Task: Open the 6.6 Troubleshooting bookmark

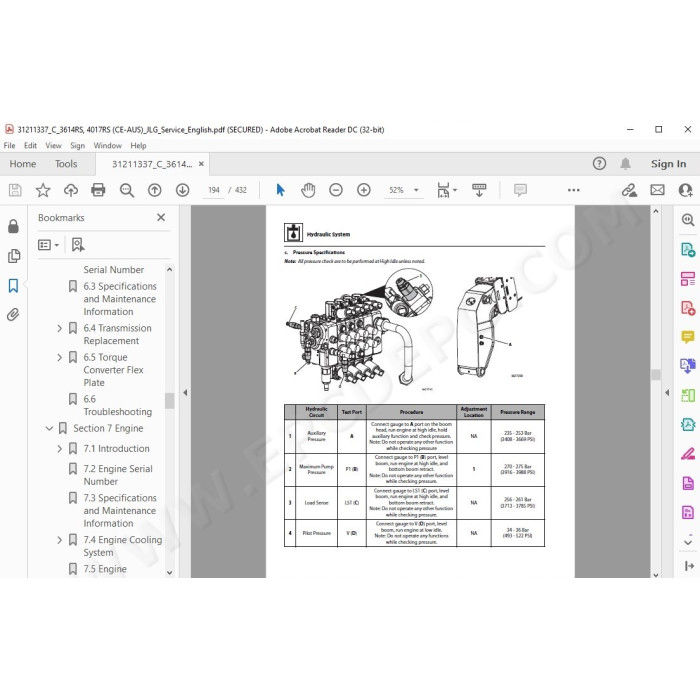Action: pos(117,405)
